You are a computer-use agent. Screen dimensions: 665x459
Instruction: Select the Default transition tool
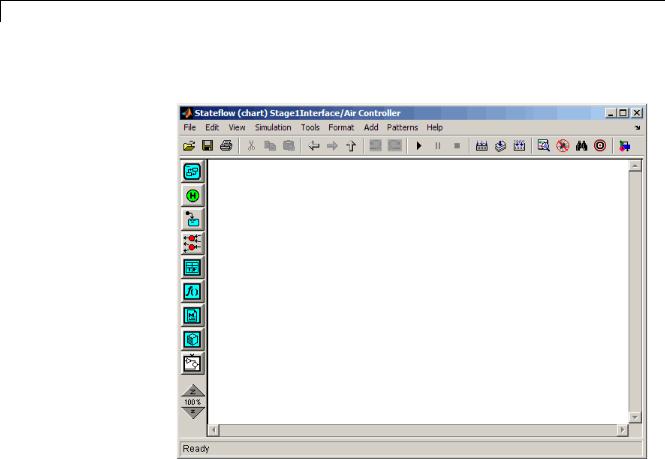pos(193,220)
